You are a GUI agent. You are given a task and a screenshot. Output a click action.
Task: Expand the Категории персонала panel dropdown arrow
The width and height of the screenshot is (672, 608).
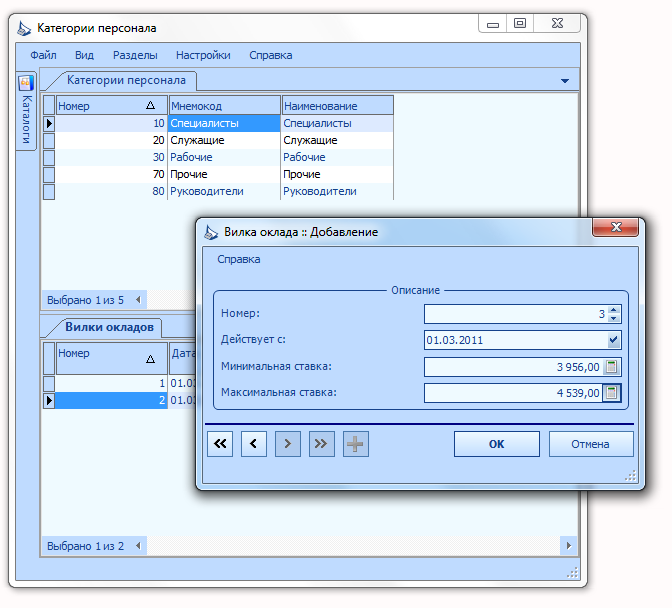pos(565,81)
